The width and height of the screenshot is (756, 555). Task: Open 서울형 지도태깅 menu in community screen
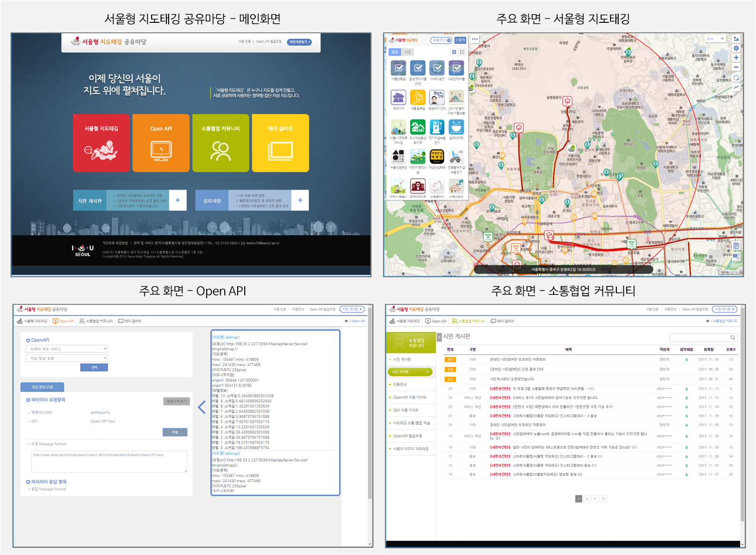tap(404, 321)
